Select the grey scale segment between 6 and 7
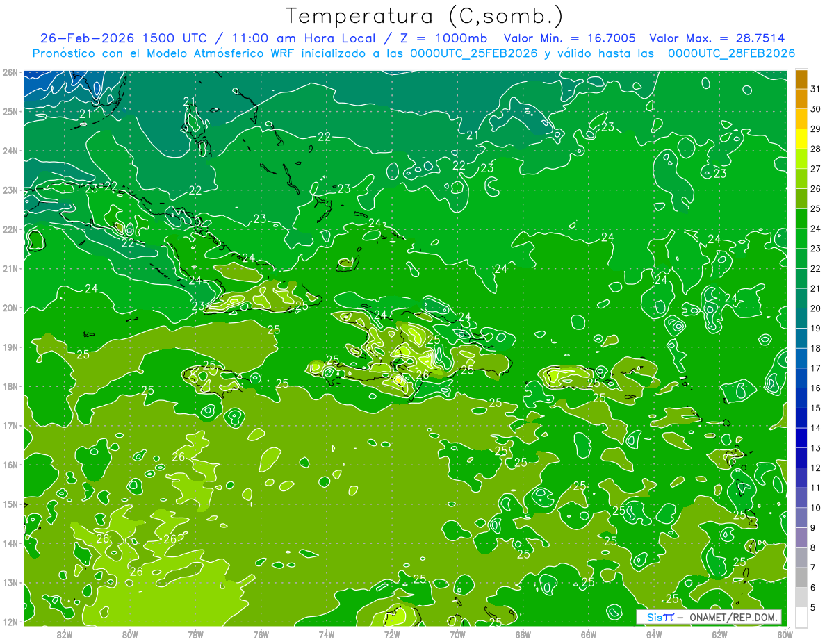 pos(802,577)
